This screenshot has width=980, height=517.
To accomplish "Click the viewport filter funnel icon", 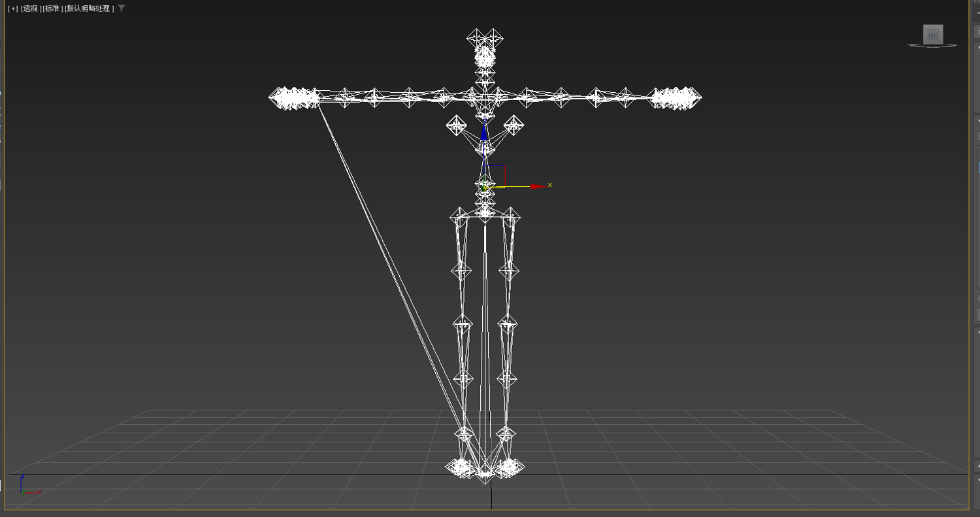I will click(x=122, y=8).
